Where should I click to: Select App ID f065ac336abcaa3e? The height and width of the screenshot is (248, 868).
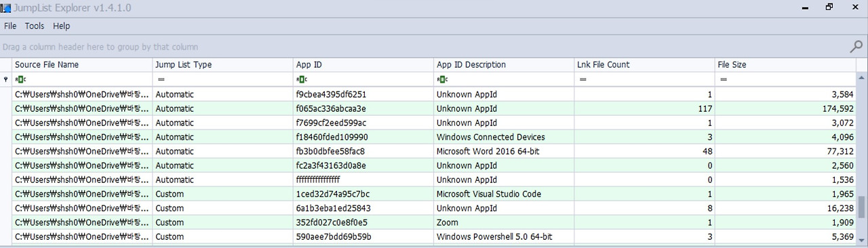click(331, 108)
